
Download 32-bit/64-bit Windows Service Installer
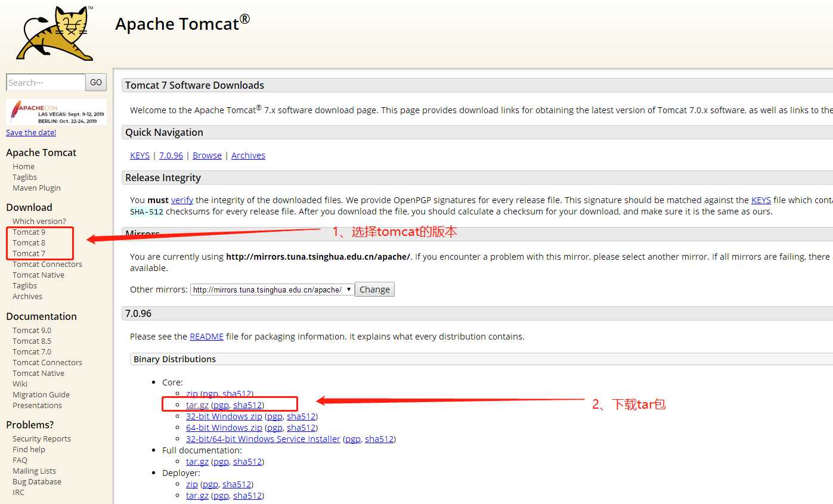pos(263,439)
